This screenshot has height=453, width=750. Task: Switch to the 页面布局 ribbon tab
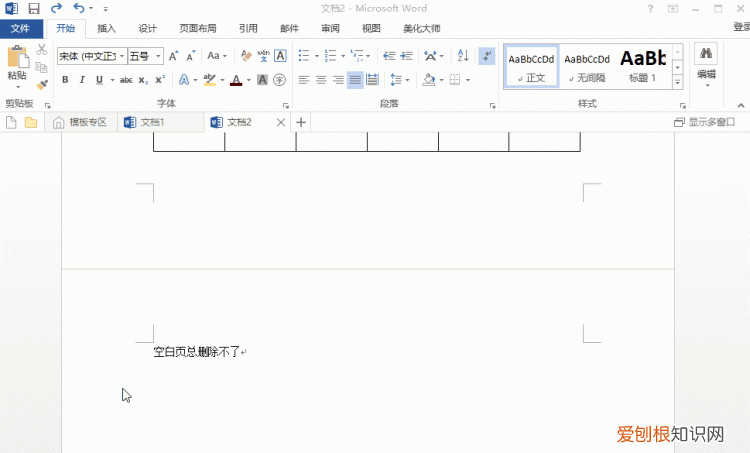tap(198, 29)
